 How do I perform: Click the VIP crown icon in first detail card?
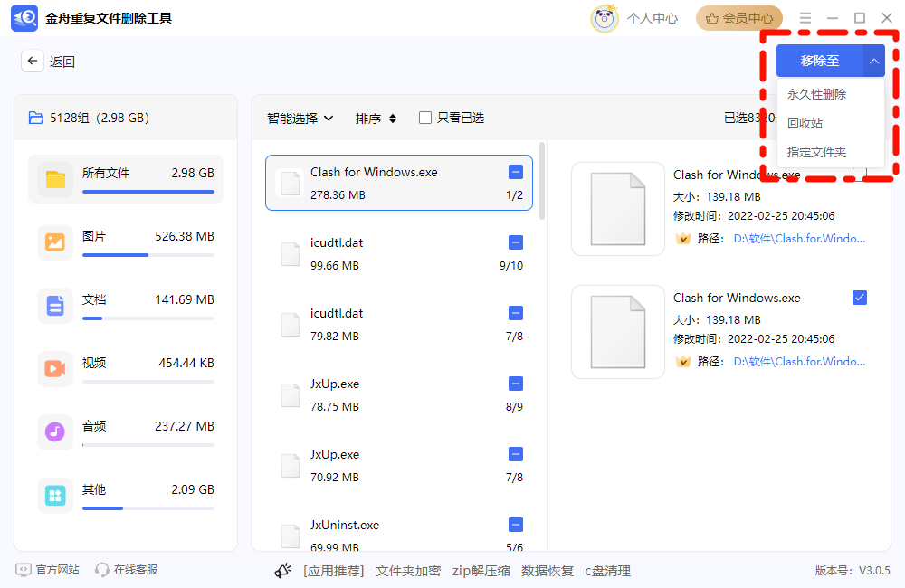682,238
